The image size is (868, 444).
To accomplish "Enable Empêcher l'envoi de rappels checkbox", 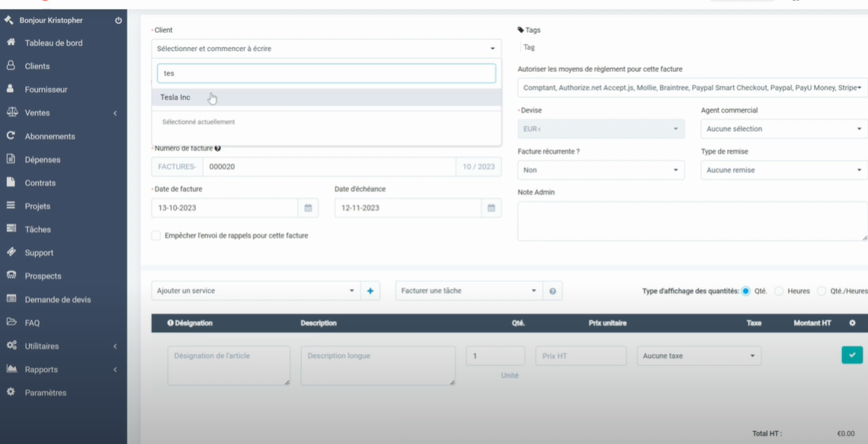I will pos(156,236).
